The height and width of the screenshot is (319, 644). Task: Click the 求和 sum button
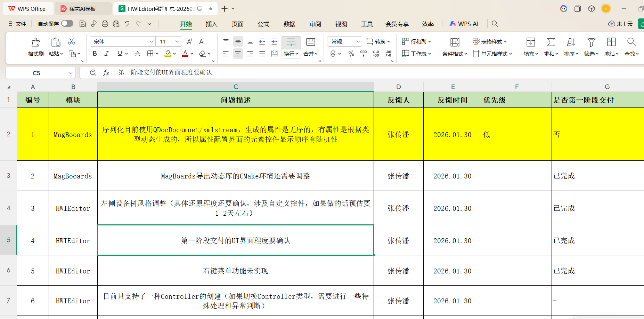551,47
